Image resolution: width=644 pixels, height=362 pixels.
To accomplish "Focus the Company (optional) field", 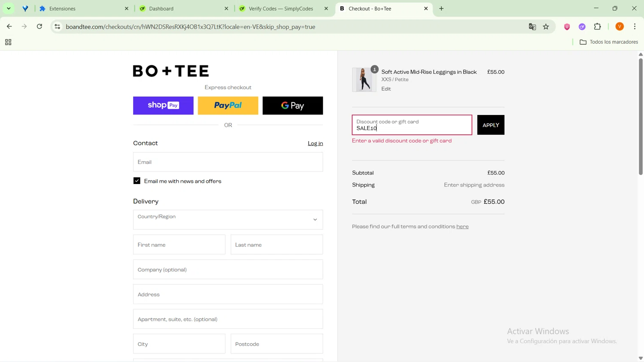I will [x=228, y=269].
